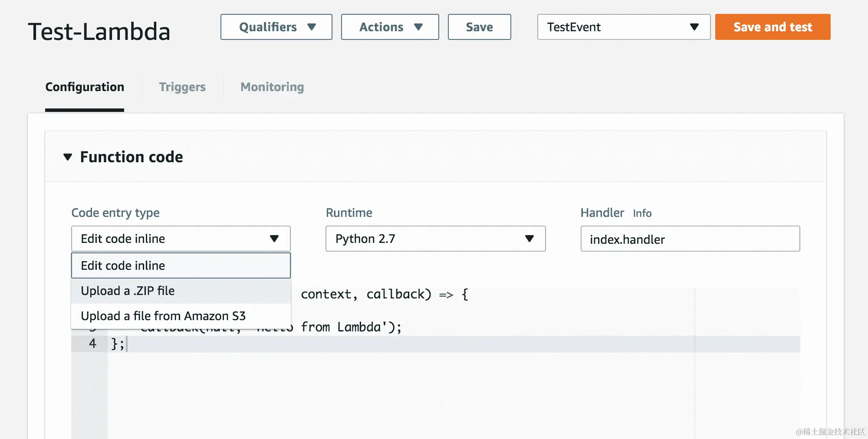
Task: Open the Qualifiers dropdown
Action: pyautogui.click(x=276, y=27)
